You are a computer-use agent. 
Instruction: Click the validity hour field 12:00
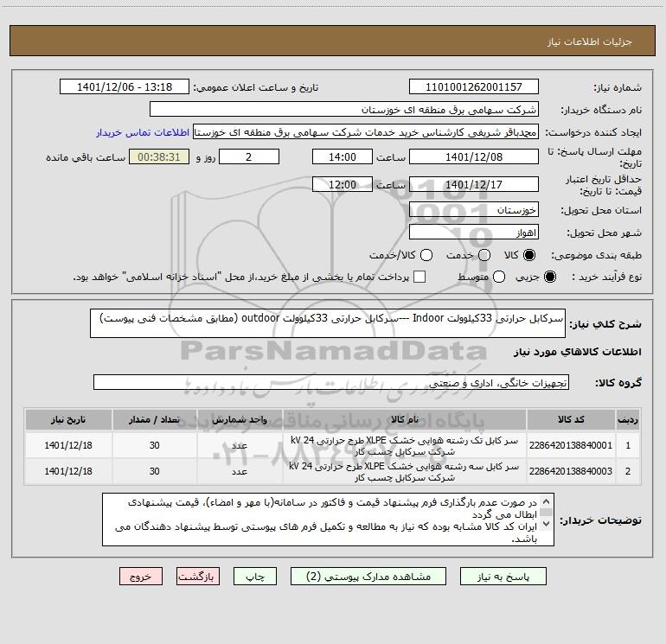click(x=343, y=184)
